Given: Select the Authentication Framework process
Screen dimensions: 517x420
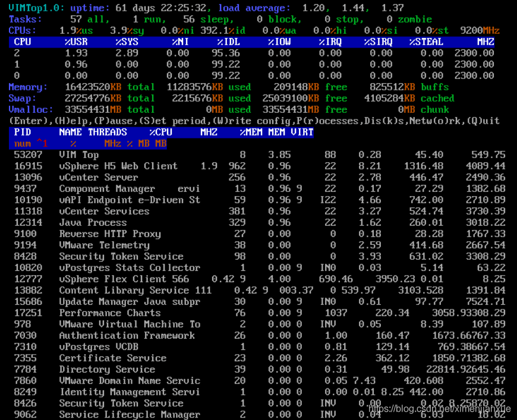Looking at the screenshot, I should pos(127,335).
